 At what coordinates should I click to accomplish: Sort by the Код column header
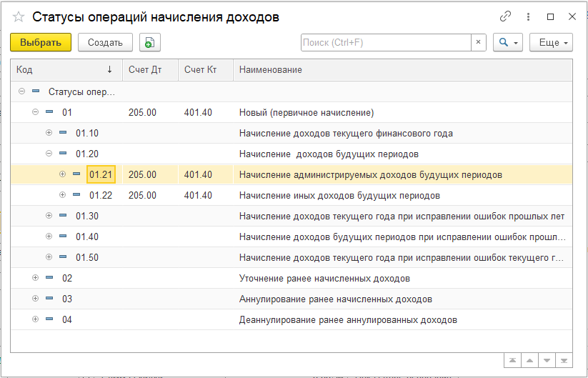[x=66, y=70]
